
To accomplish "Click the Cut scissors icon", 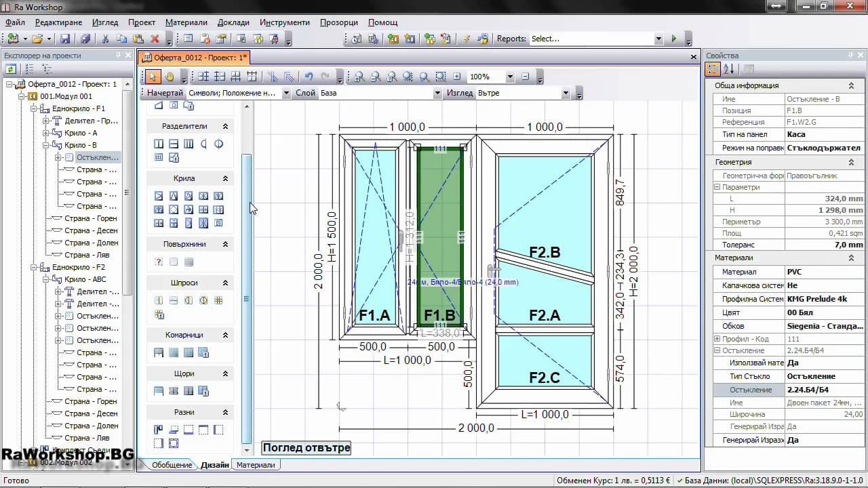I will [x=105, y=39].
